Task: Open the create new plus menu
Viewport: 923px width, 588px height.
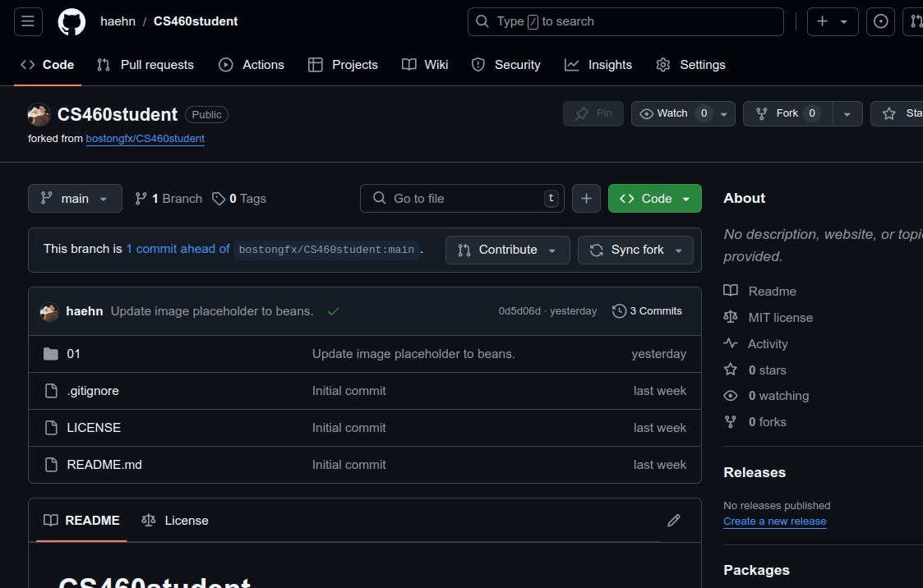Action: pyautogui.click(x=833, y=21)
